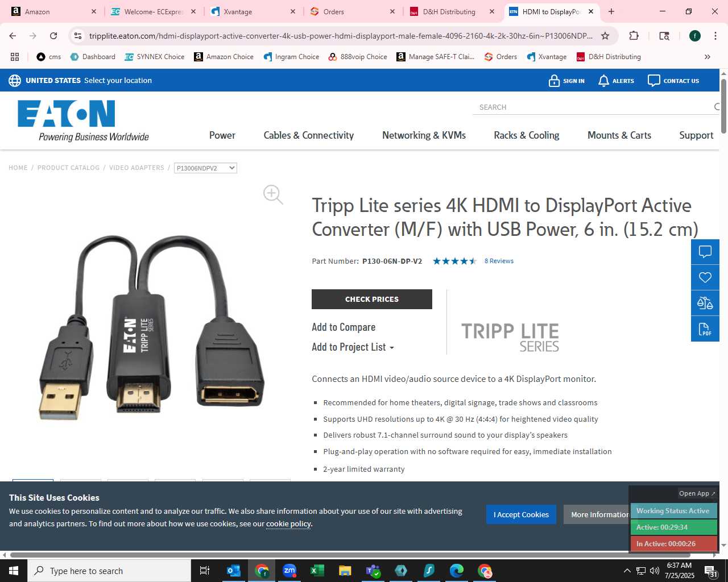
Task: Open Zoom from the taskbar
Action: click(289, 571)
